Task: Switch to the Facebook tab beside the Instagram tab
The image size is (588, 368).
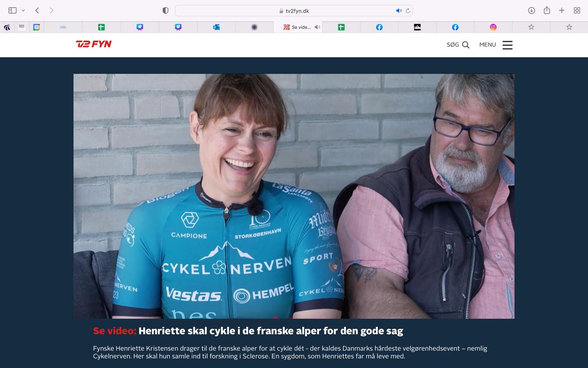Action: (455, 27)
